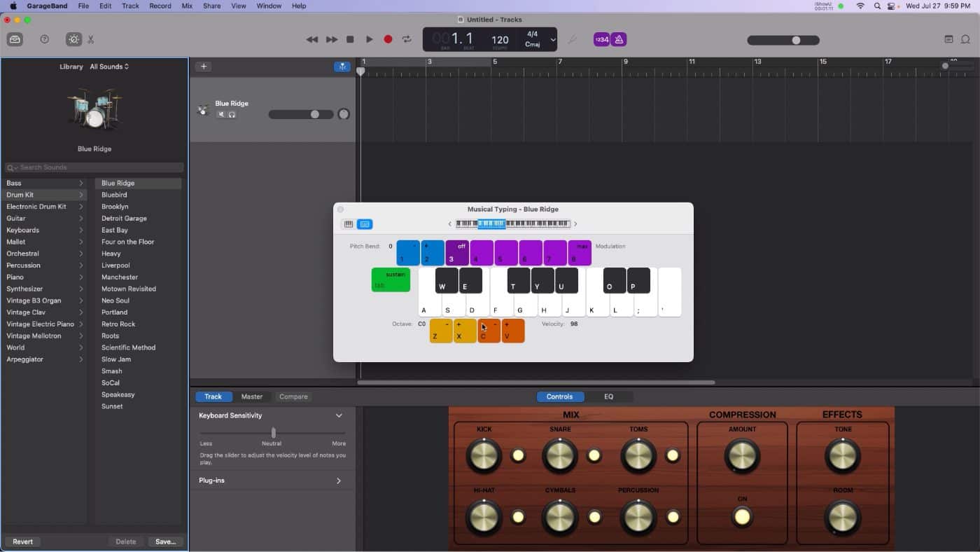Toggle the Cycle loop button
The width and height of the screenshot is (980, 552).
[x=407, y=40]
